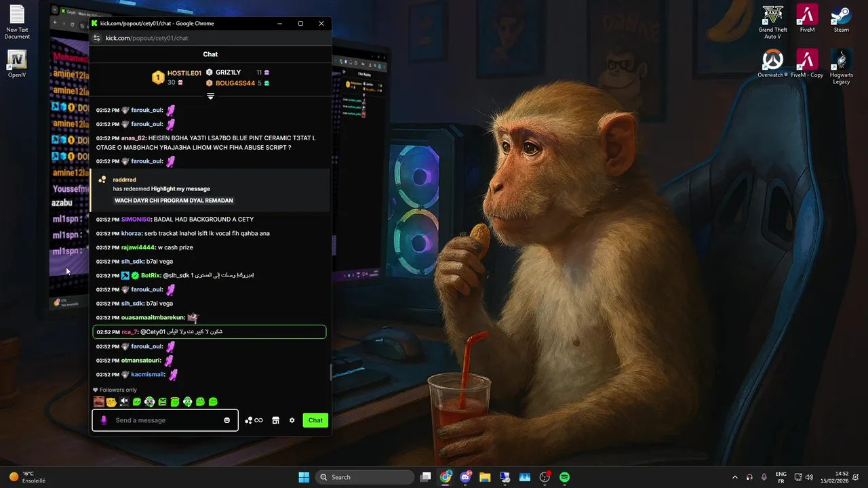Show hidden system tray icons chevron
Screen dimensions: 868x488
[x=734, y=477]
